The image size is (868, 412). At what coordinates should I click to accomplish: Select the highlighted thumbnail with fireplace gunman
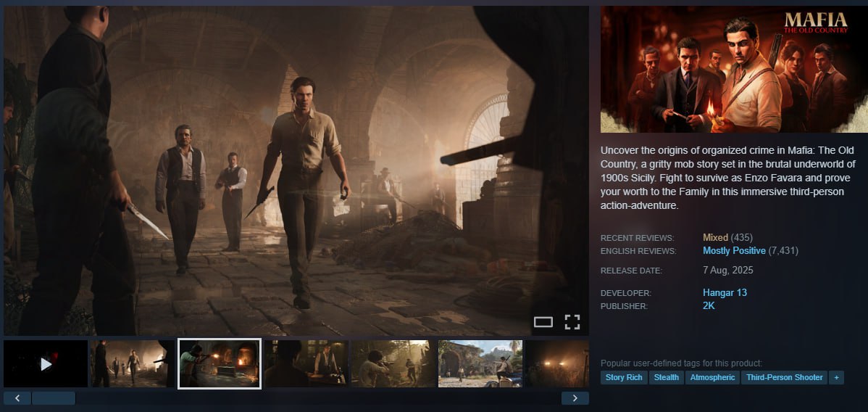click(x=220, y=363)
